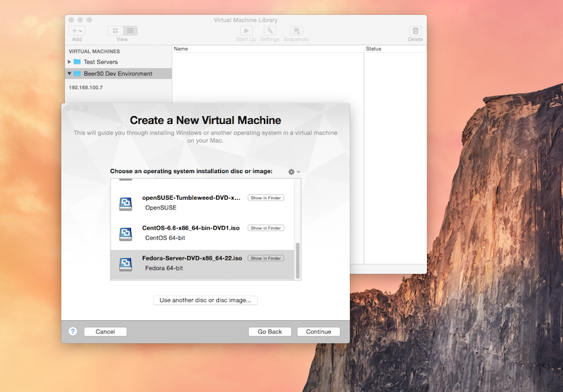Click the Fedora 64-bit label
563x392 pixels.
click(x=164, y=268)
